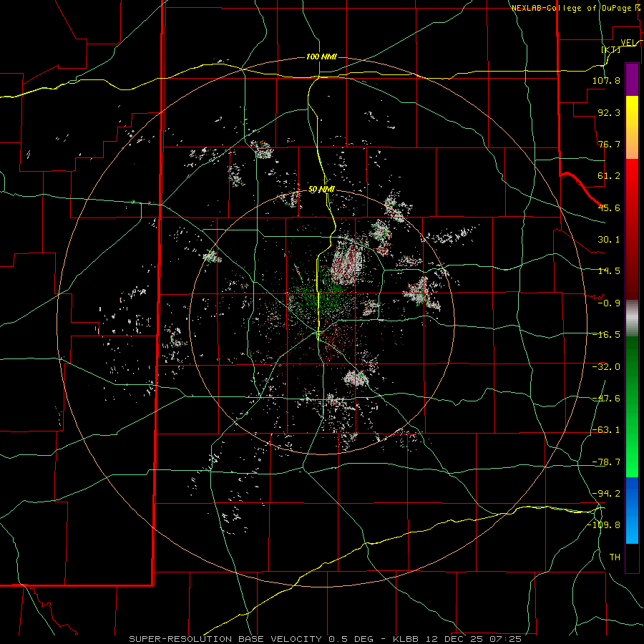Click the 92.3 legend value

[x=609, y=112]
